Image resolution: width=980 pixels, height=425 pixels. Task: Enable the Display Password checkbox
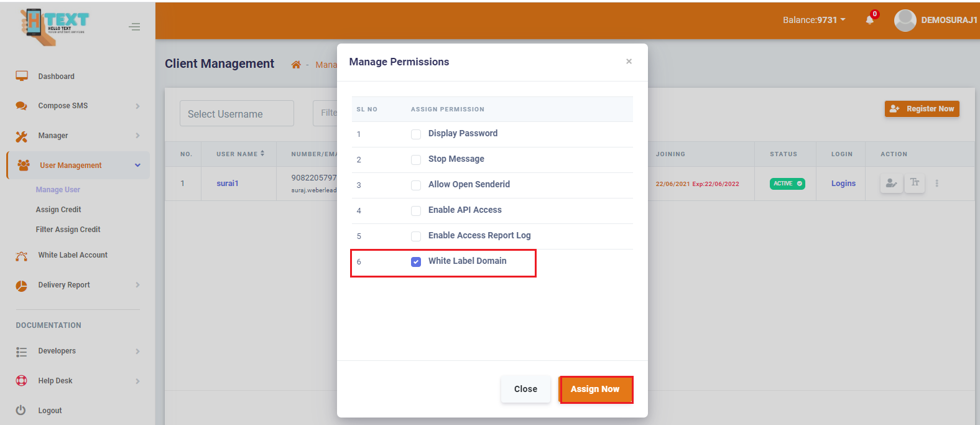[416, 134]
